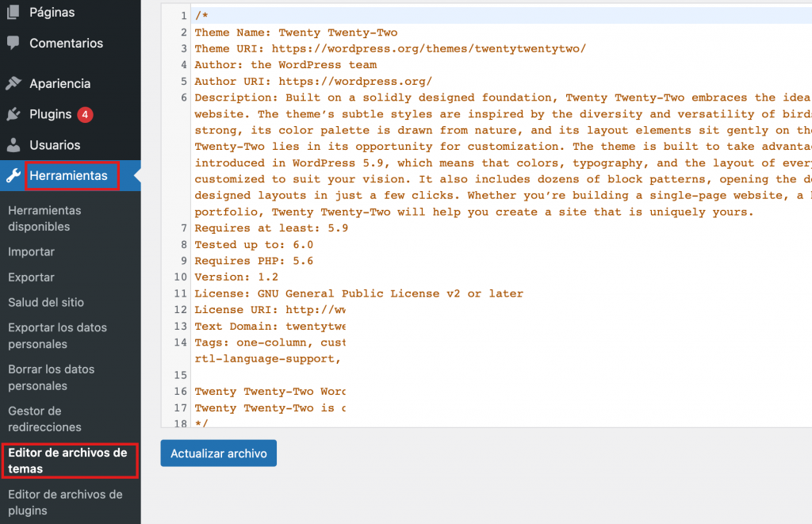Screen dimensions: 812x524
Task: Place cursor on Theme Name line in editor
Action: click(x=296, y=33)
